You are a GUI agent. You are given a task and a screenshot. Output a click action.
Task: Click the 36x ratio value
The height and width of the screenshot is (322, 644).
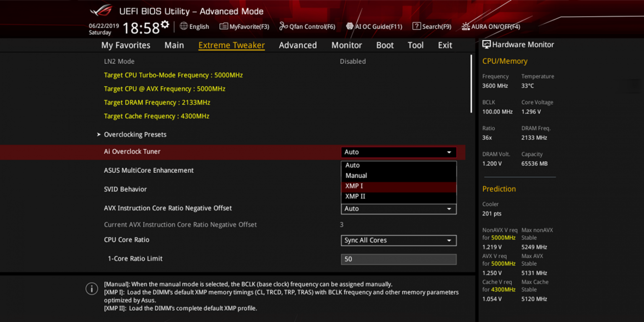(x=487, y=138)
